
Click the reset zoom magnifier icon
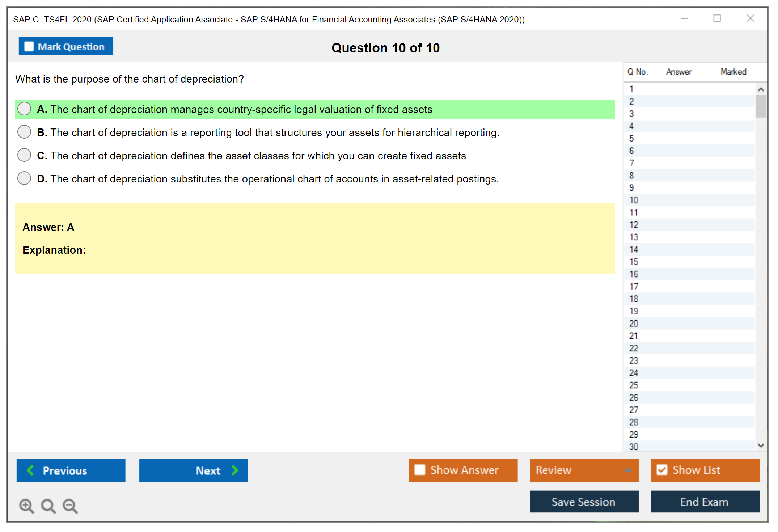[x=48, y=506]
